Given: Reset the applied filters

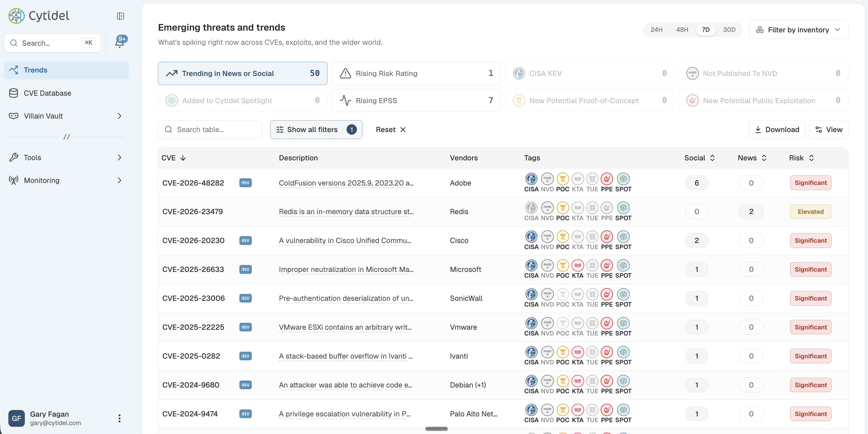Looking at the screenshot, I should 390,129.
